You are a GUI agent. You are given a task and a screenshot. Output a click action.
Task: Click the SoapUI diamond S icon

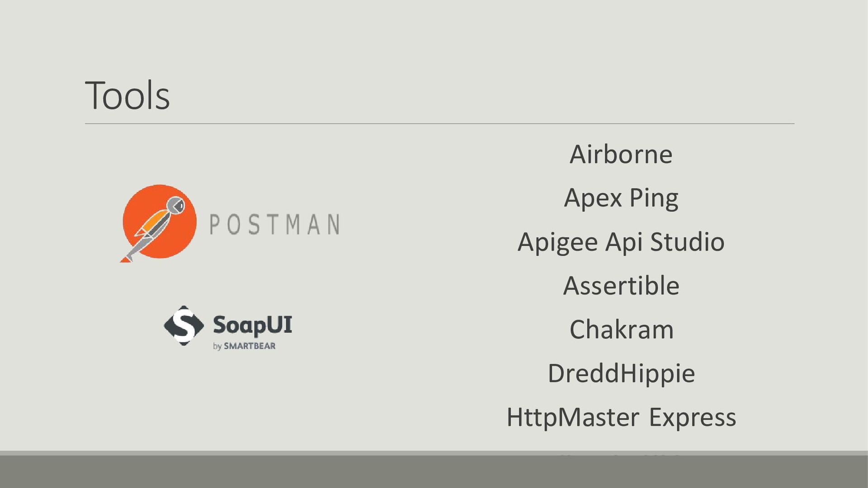(184, 325)
